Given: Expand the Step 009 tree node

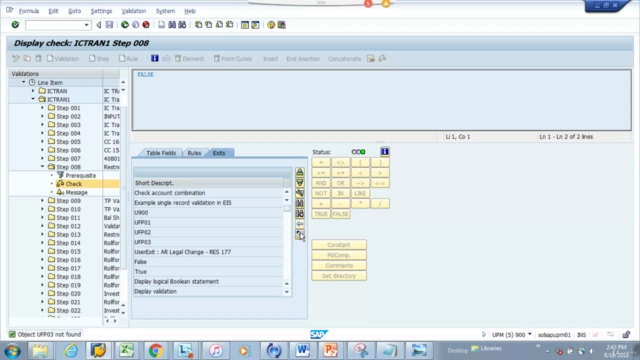Looking at the screenshot, I should pyautogui.click(x=42, y=200).
